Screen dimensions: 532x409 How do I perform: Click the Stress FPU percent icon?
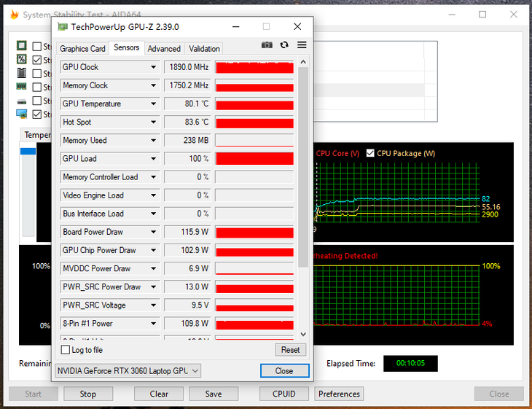(x=22, y=60)
